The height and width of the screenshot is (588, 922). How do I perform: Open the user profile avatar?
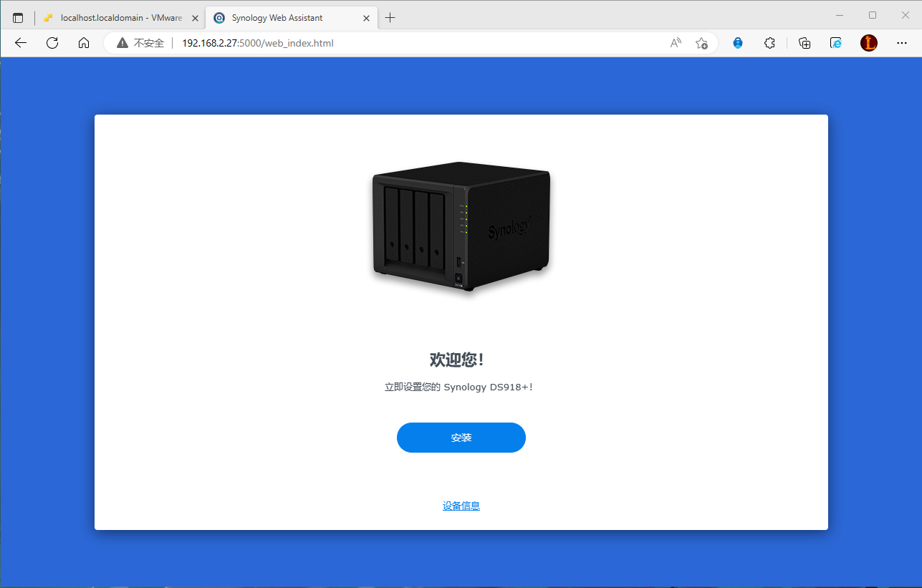[869, 43]
